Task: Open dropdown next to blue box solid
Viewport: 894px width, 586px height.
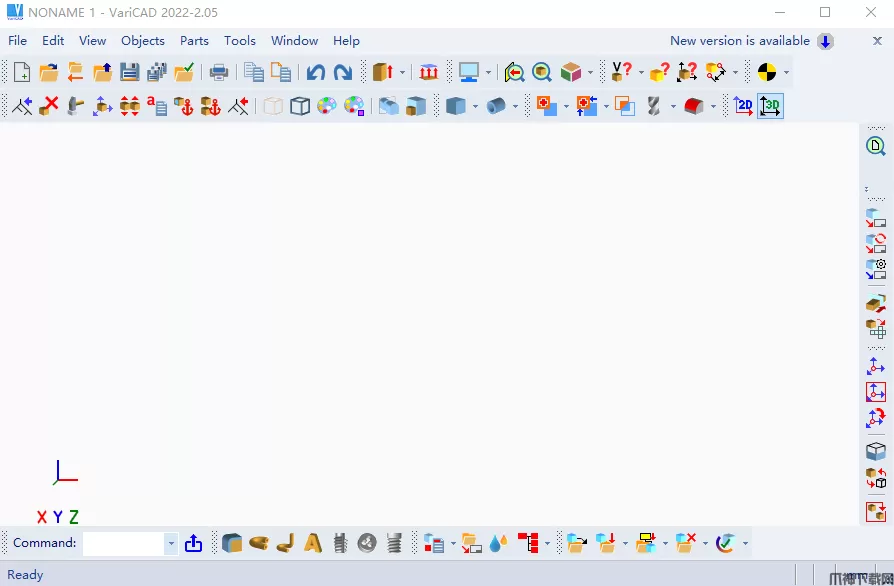Action: click(475, 105)
